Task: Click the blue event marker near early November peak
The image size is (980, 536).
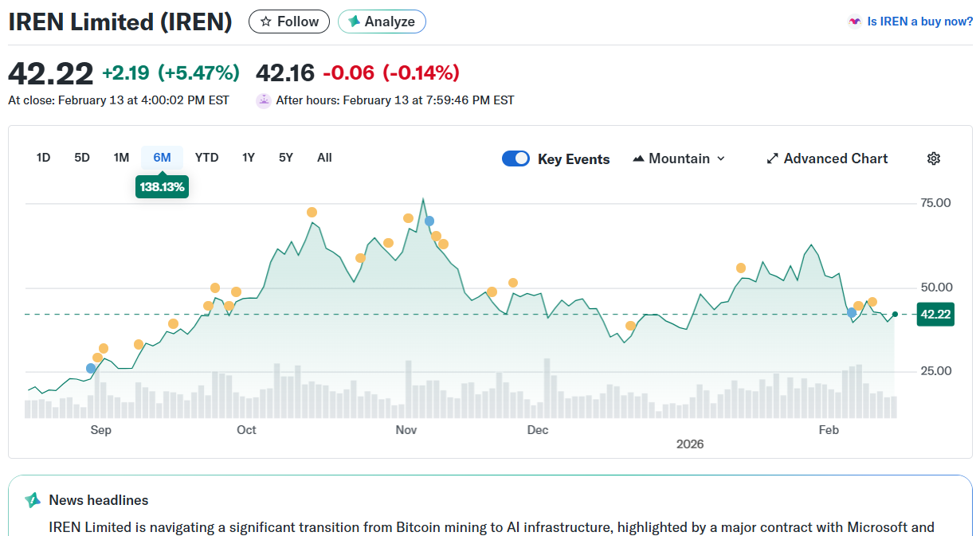Action: (x=429, y=221)
